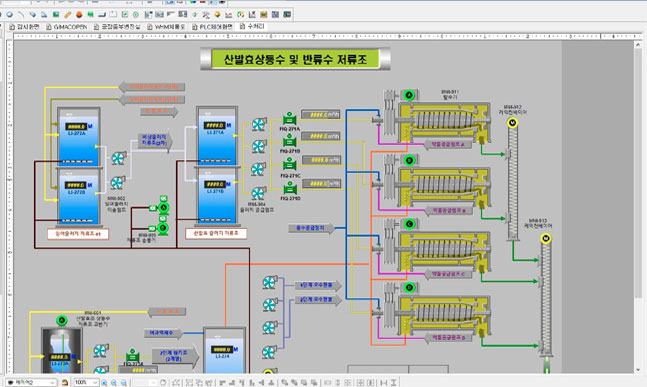Switch to the 감시화면 tab
Image resolution: width=647 pixels, height=387 pixels.
tap(24, 26)
